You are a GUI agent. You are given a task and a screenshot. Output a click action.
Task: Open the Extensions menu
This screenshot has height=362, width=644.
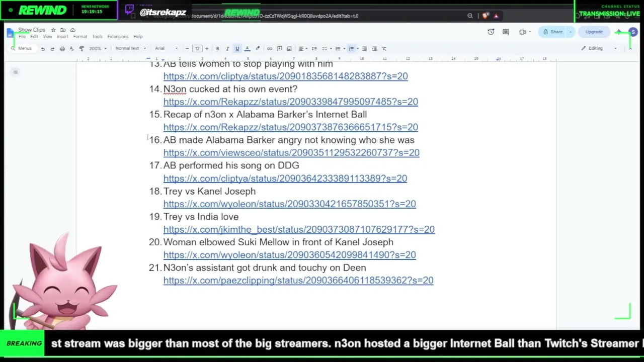tap(118, 37)
